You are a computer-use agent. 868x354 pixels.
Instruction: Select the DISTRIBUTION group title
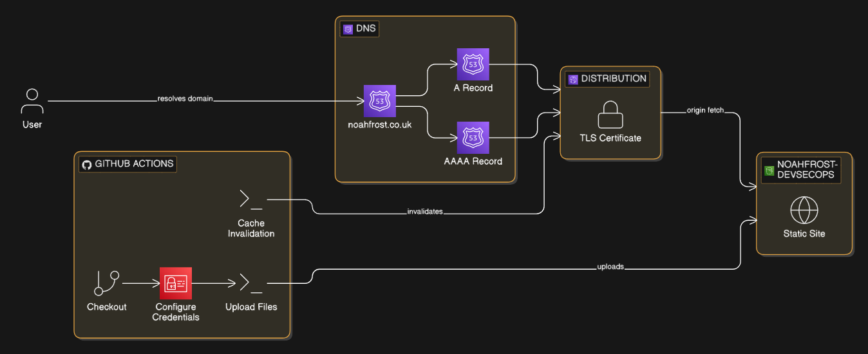click(614, 79)
